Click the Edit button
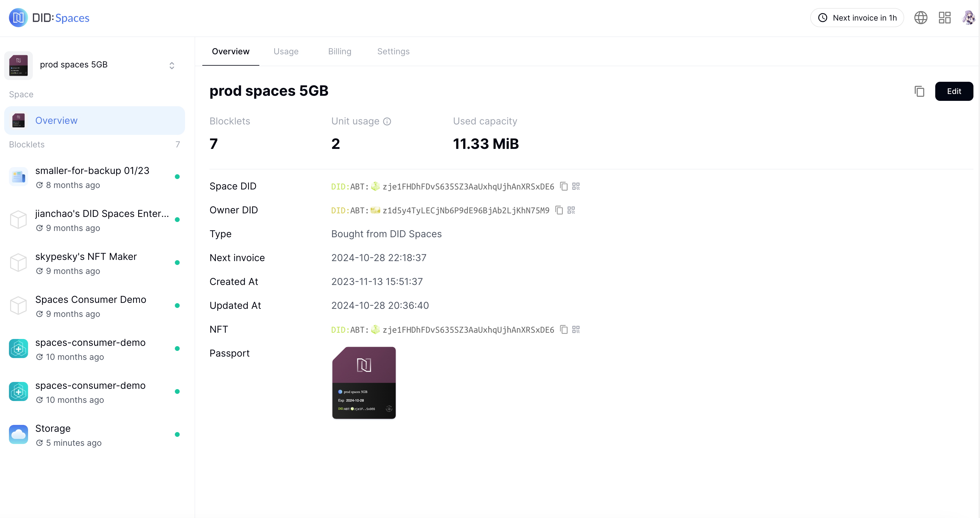Screen dimensions: 980x518 click(954, 91)
